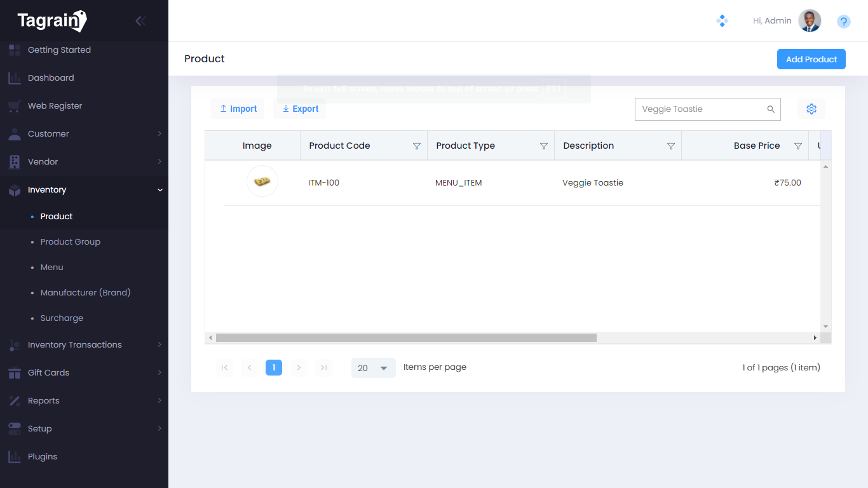Open items per page dropdown
This screenshot has width=868, height=488.
pos(374,368)
